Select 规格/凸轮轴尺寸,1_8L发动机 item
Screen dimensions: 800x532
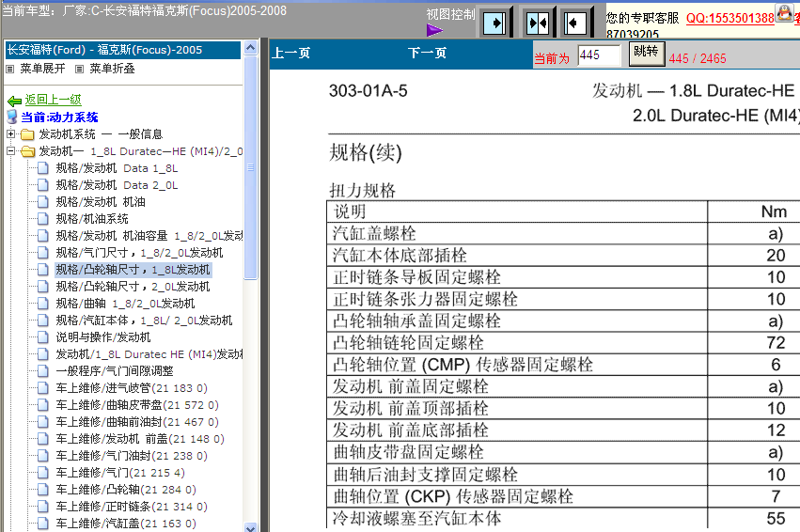[x=133, y=270]
